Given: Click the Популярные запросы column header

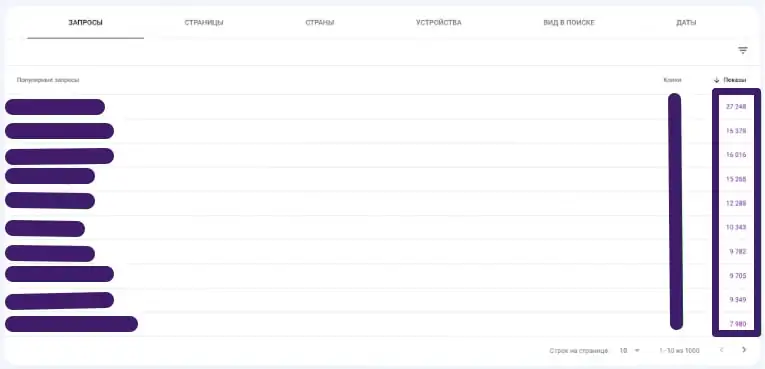Looking at the screenshot, I should 48,80.
